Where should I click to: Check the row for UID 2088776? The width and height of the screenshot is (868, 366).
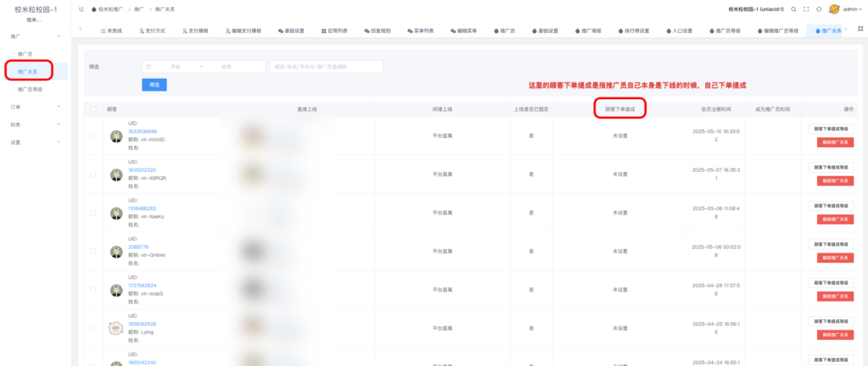click(x=93, y=251)
